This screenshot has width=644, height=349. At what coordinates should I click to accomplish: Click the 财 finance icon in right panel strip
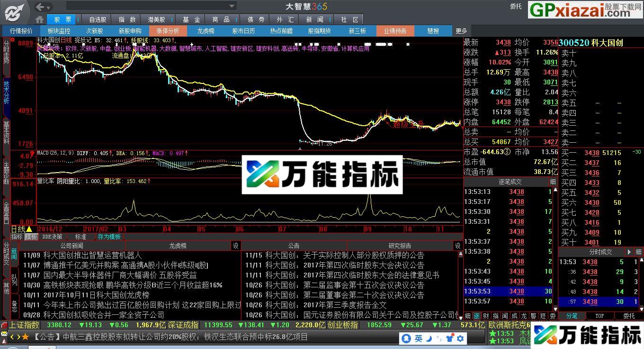click(x=486, y=315)
